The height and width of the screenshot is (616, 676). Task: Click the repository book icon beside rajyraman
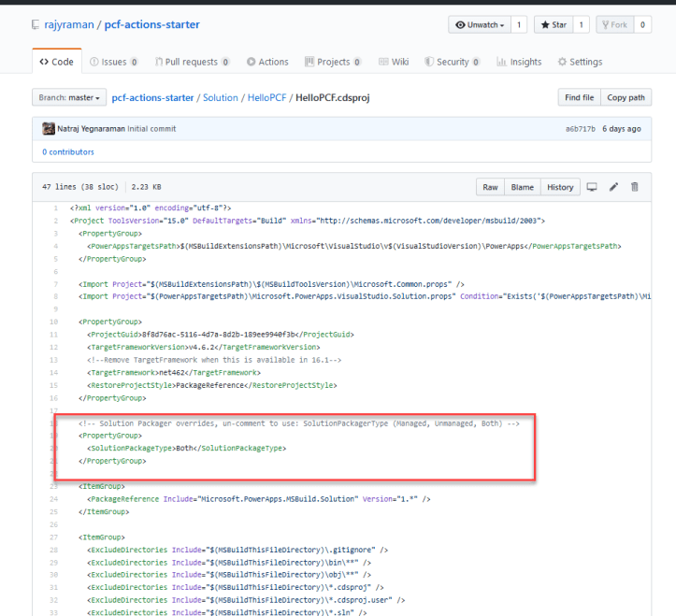(x=36, y=25)
